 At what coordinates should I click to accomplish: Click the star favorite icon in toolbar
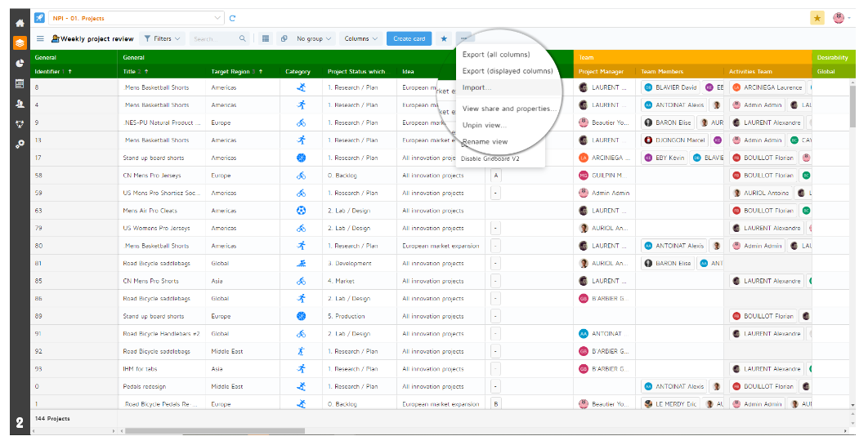tap(444, 38)
